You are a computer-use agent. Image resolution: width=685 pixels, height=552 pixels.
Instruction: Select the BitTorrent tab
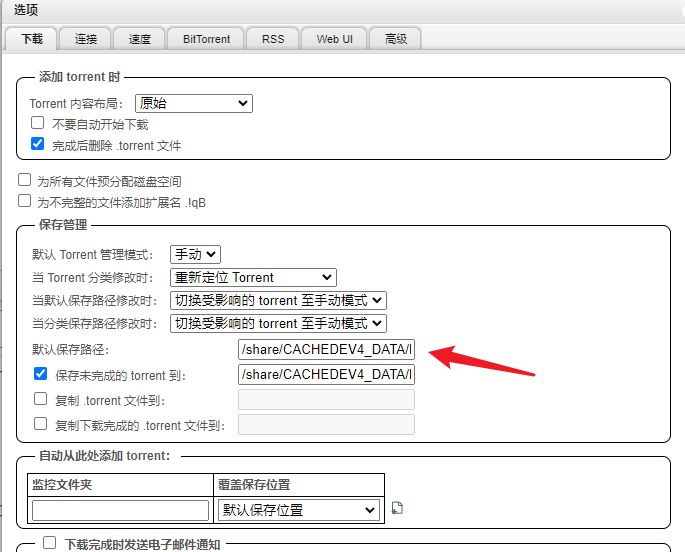206,39
